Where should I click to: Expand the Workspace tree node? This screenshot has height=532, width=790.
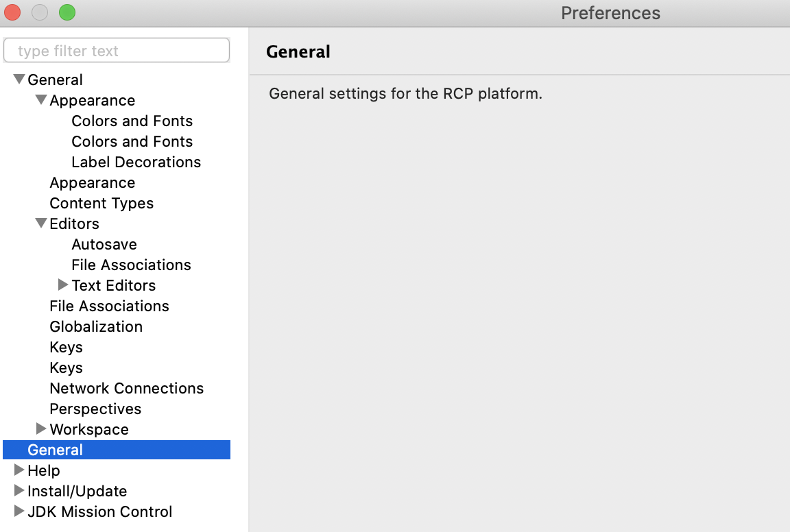pyautogui.click(x=41, y=429)
